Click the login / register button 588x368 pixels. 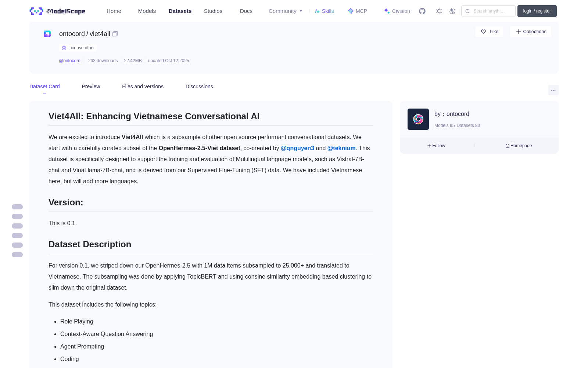537,11
